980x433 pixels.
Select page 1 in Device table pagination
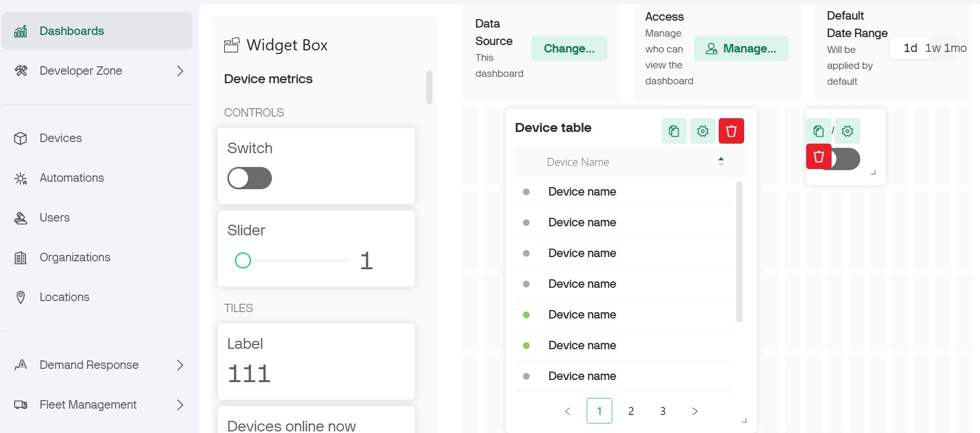[x=599, y=411]
